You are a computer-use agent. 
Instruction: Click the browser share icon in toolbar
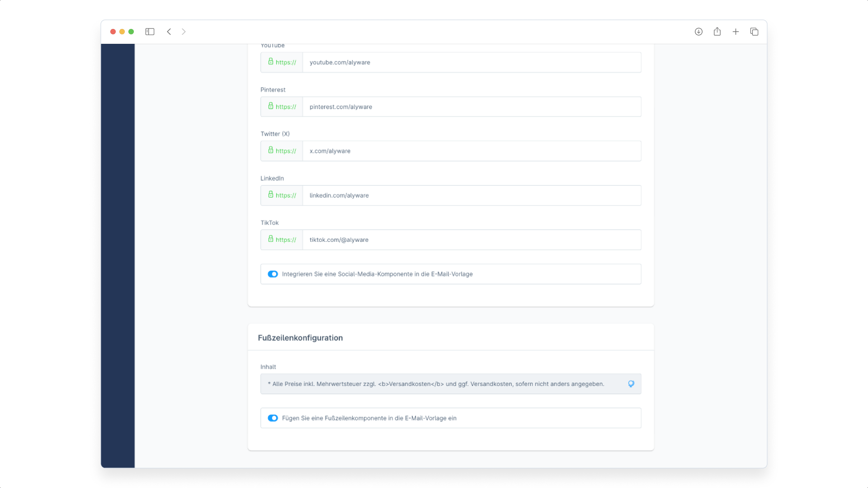pos(717,31)
